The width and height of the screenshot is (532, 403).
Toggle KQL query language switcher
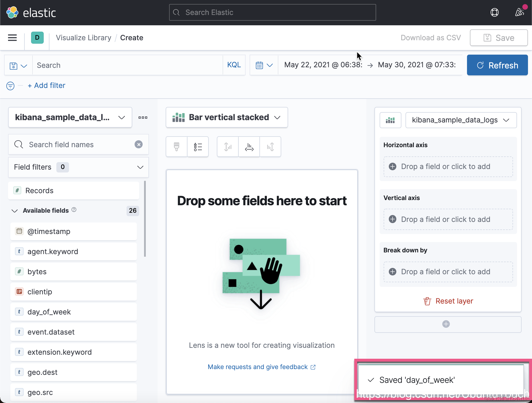click(x=234, y=65)
